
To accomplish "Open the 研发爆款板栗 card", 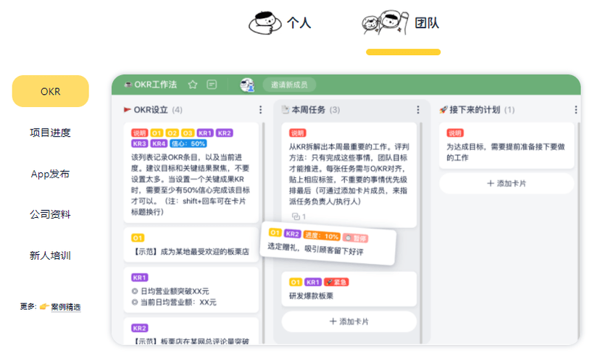I will coord(349,289).
